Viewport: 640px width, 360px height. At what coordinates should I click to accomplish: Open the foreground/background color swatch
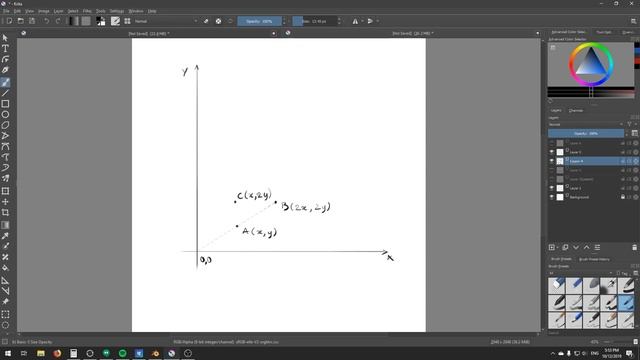[100, 21]
